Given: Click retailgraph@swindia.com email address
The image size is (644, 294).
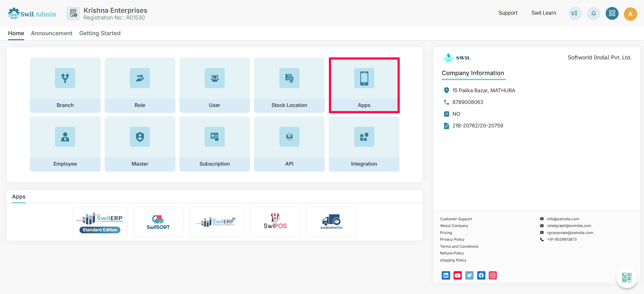Looking at the screenshot, I should click(569, 226).
